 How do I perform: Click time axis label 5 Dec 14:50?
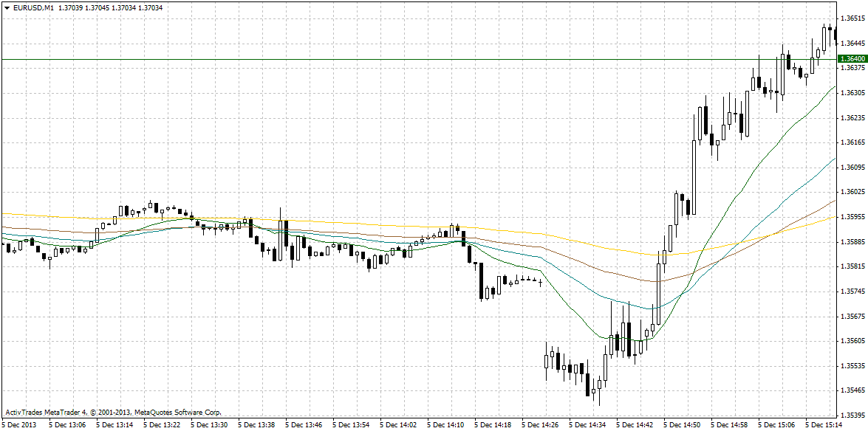(x=683, y=425)
